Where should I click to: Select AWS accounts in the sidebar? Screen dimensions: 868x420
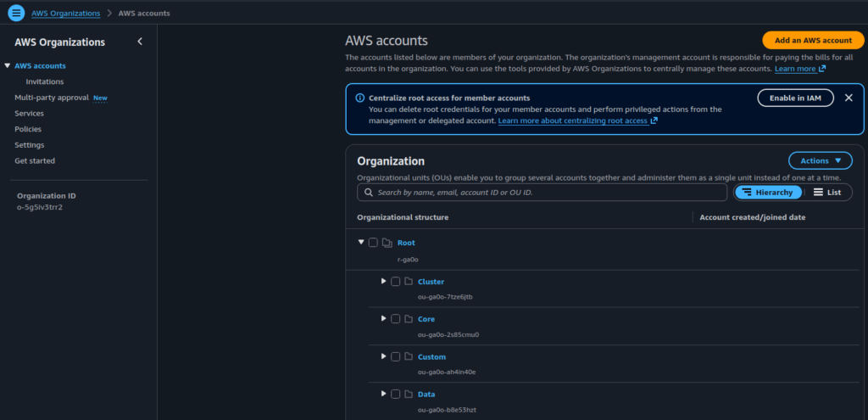tap(41, 66)
